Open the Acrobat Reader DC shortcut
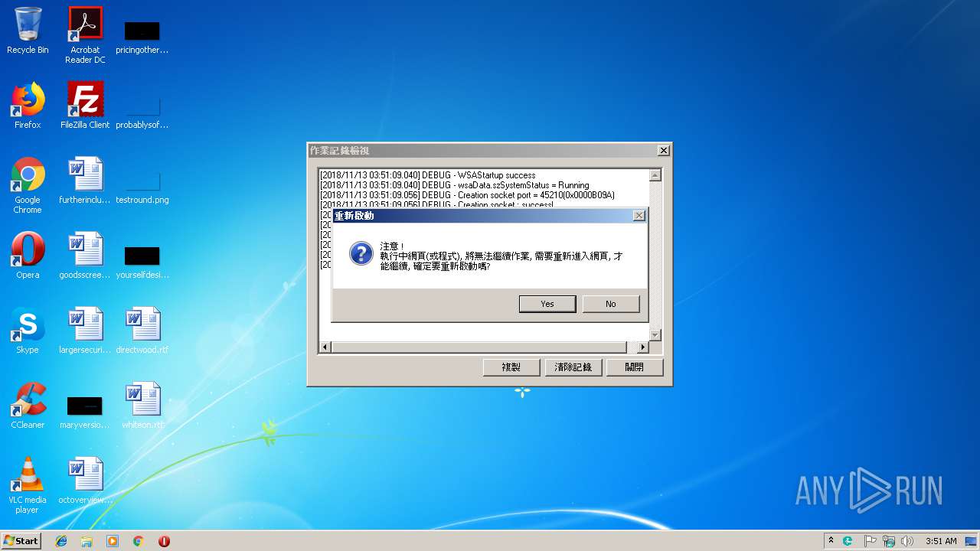Image resolution: width=980 pixels, height=551 pixels. tap(85, 35)
